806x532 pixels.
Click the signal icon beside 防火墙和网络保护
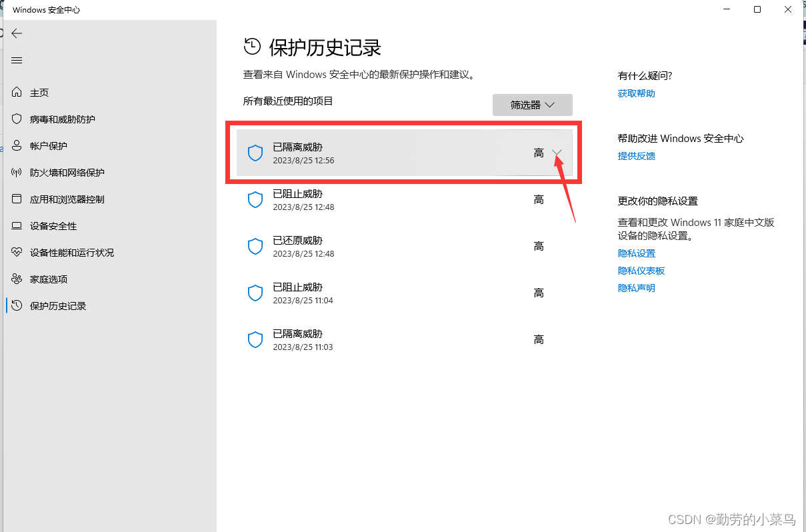tap(17, 173)
